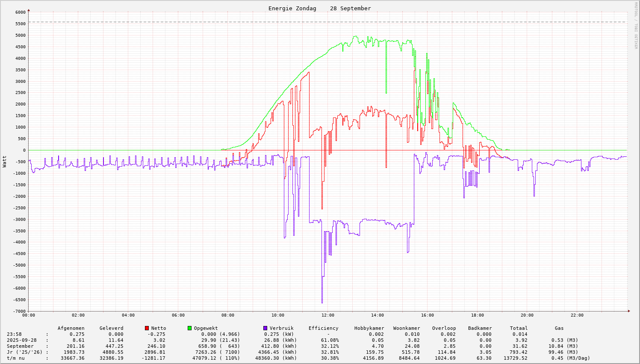Click the 'Totaal' column header
640x364 pixels.
point(519,328)
